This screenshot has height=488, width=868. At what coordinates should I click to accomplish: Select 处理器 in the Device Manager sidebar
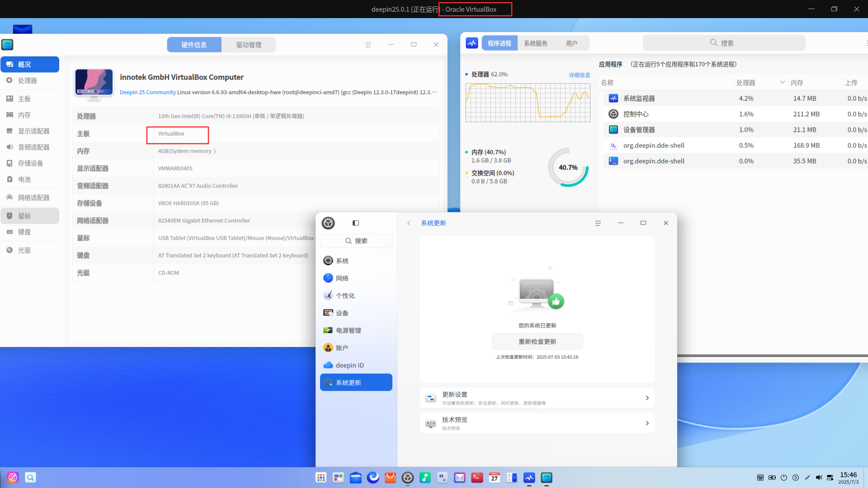[x=30, y=80]
